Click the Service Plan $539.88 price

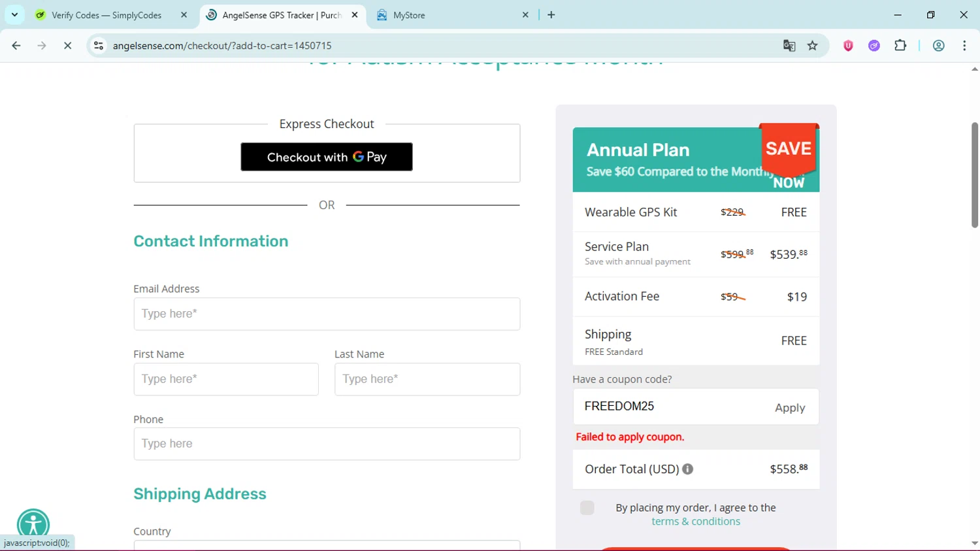pyautogui.click(x=789, y=254)
